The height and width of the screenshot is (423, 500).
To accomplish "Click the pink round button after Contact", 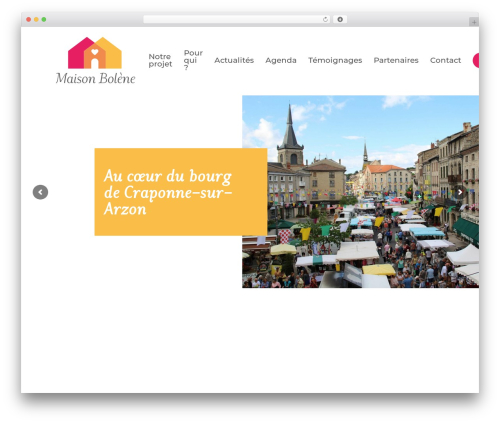I will [x=476, y=60].
